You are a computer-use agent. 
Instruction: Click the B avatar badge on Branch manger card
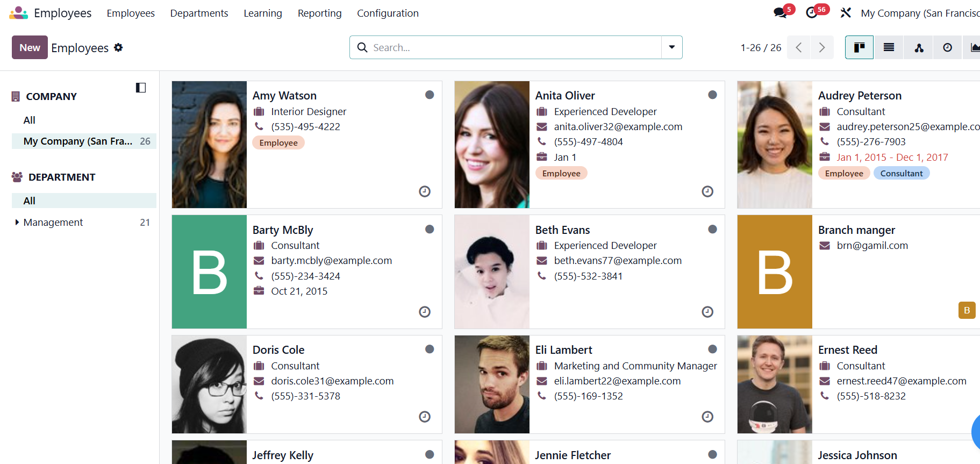(967, 310)
